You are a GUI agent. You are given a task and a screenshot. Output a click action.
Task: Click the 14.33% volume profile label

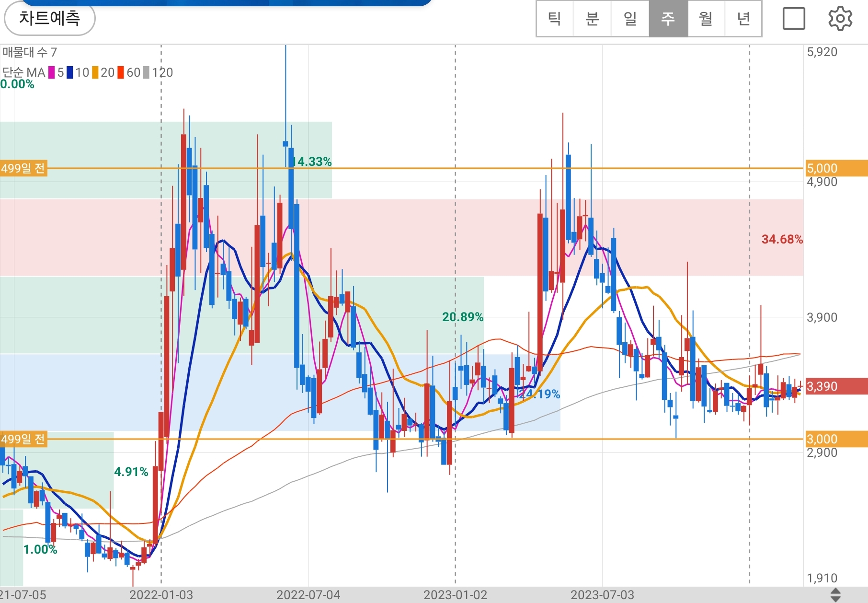pos(312,162)
